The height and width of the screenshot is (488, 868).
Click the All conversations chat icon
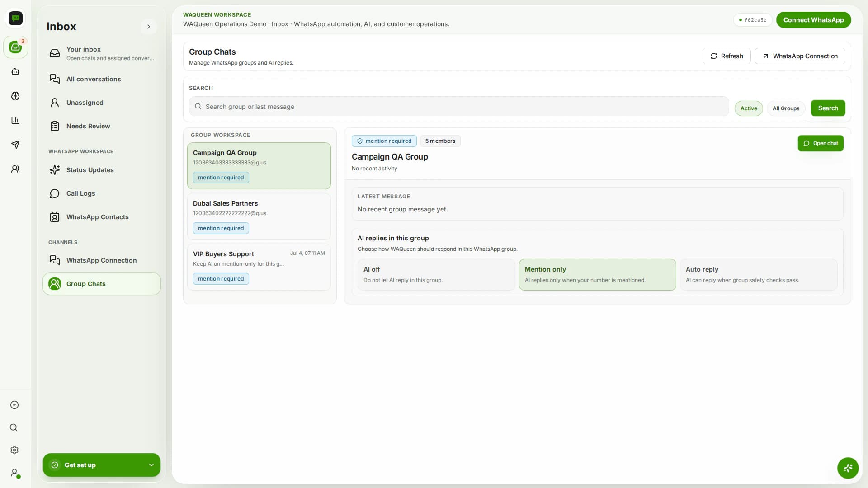55,79
